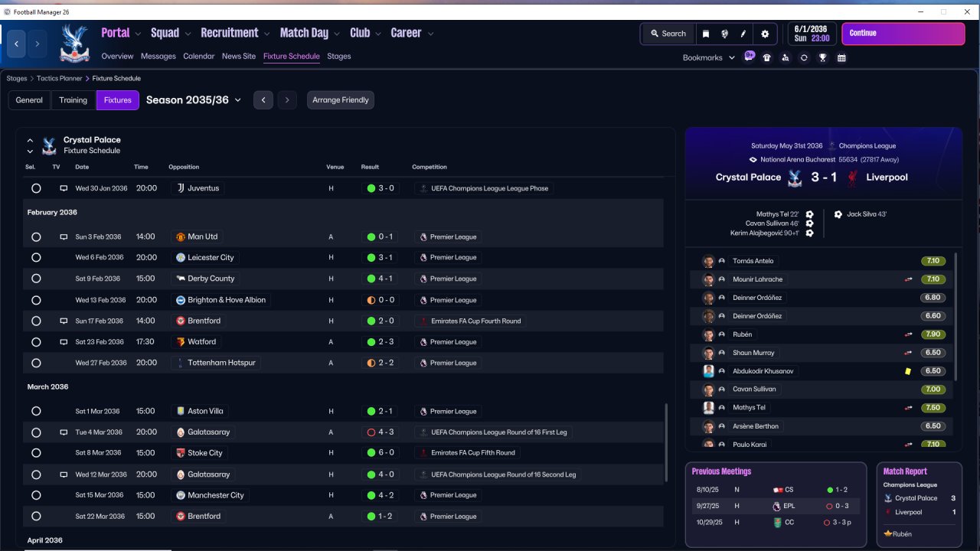Open the Messages sub-tab
The image size is (980, 551).
click(x=158, y=56)
